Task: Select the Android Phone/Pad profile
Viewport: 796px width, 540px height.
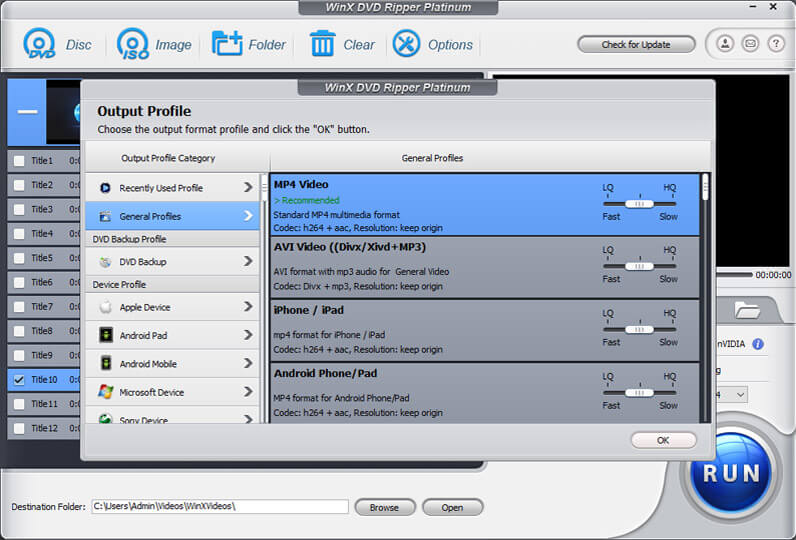Action: point(485,393)
